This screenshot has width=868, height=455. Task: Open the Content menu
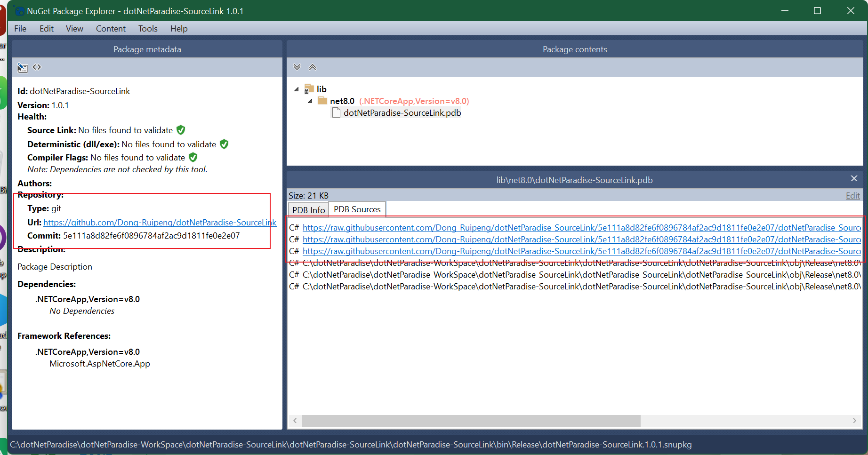(111, 29)
